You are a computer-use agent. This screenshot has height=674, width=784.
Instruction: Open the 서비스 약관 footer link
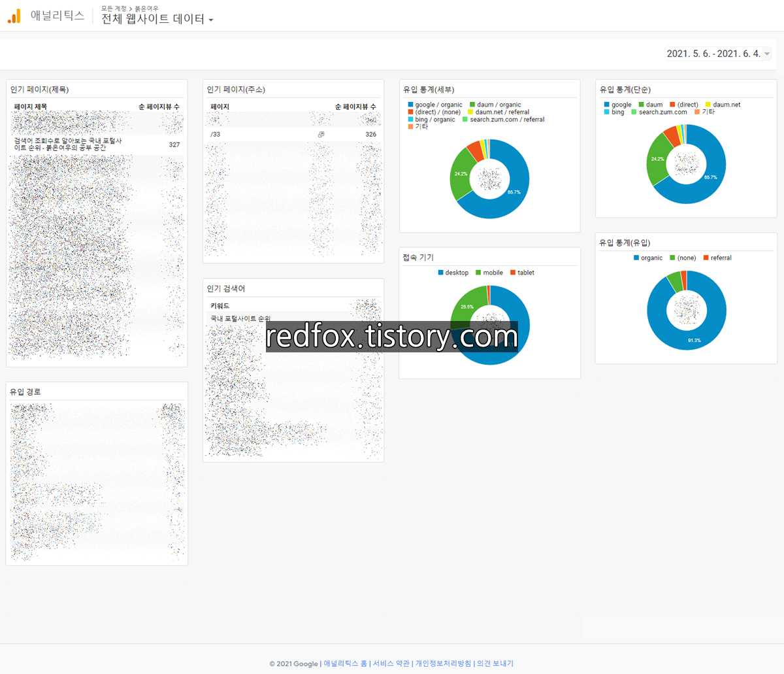click(391, 663)
